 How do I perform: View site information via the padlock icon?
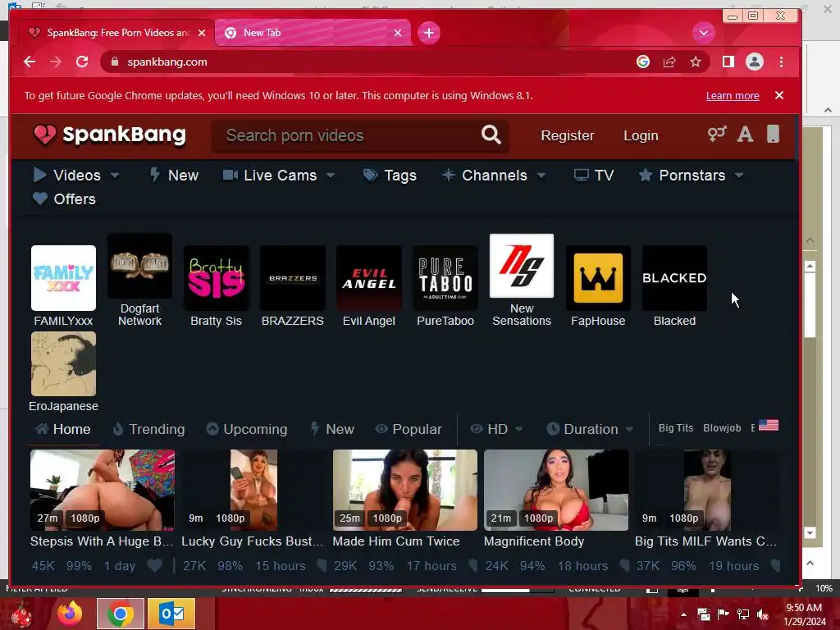(114, 62)
